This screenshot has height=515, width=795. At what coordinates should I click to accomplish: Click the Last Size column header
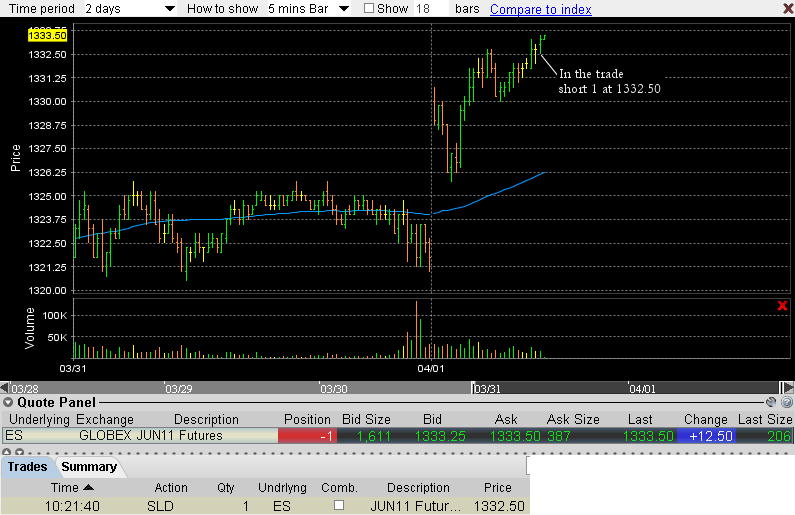[x=765, y=420]
